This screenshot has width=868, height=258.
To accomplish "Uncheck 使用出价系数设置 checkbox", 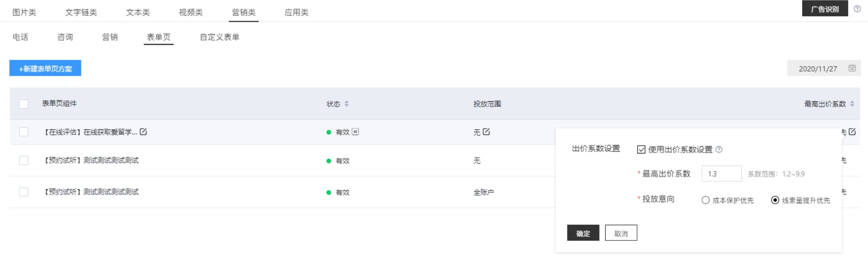I will [x=641, y=149].
